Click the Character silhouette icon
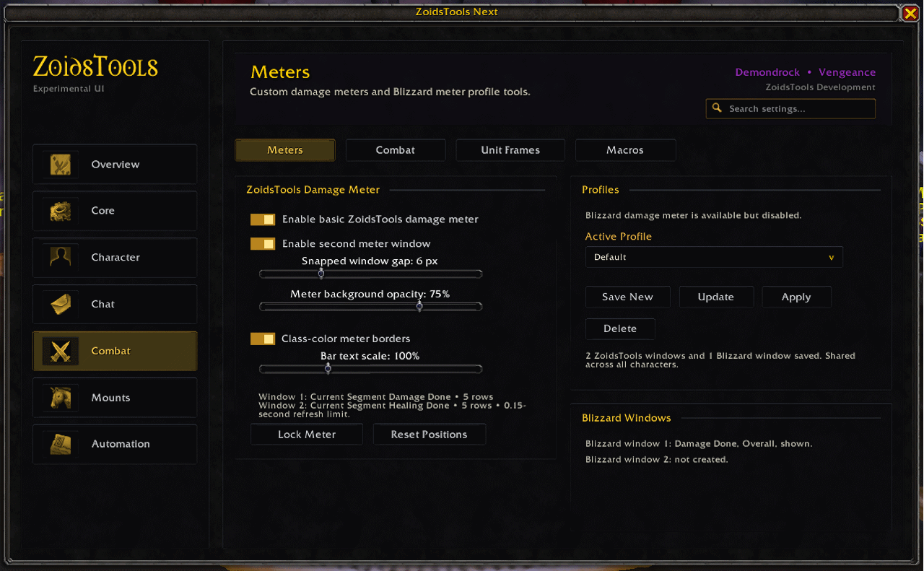The image size is (924, 571). [60, 258]
